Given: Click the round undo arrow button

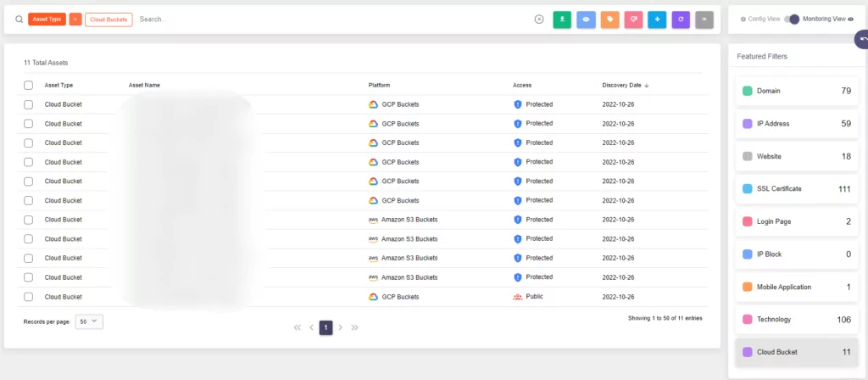Looking at the screenshot, I should click(x=862, y=40).
